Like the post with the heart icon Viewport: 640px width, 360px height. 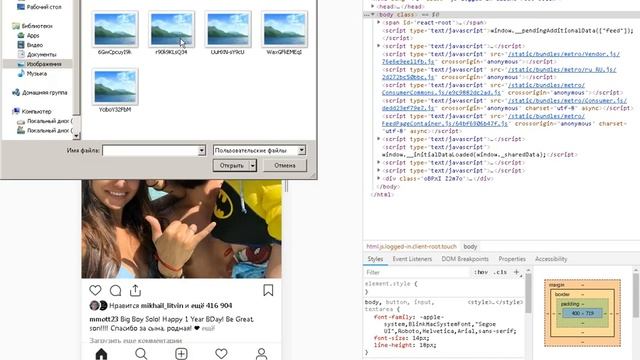coord(95,290)
